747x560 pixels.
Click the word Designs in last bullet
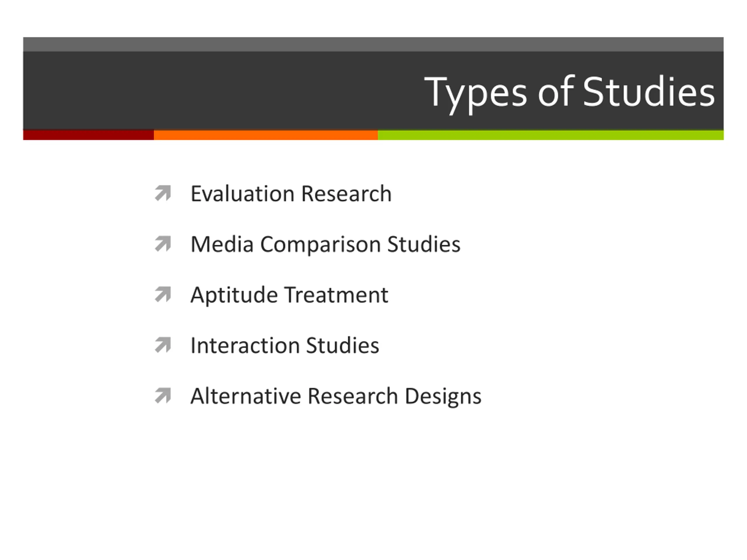coord(443,397)
